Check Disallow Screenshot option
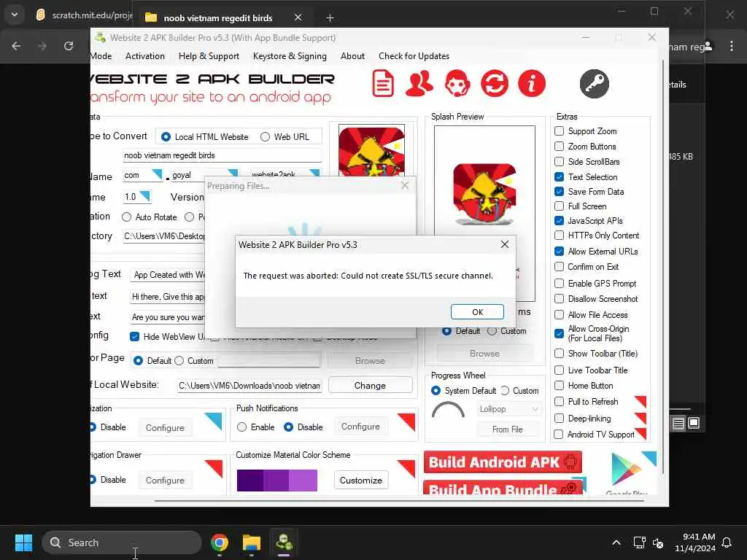 pos(560,298)
